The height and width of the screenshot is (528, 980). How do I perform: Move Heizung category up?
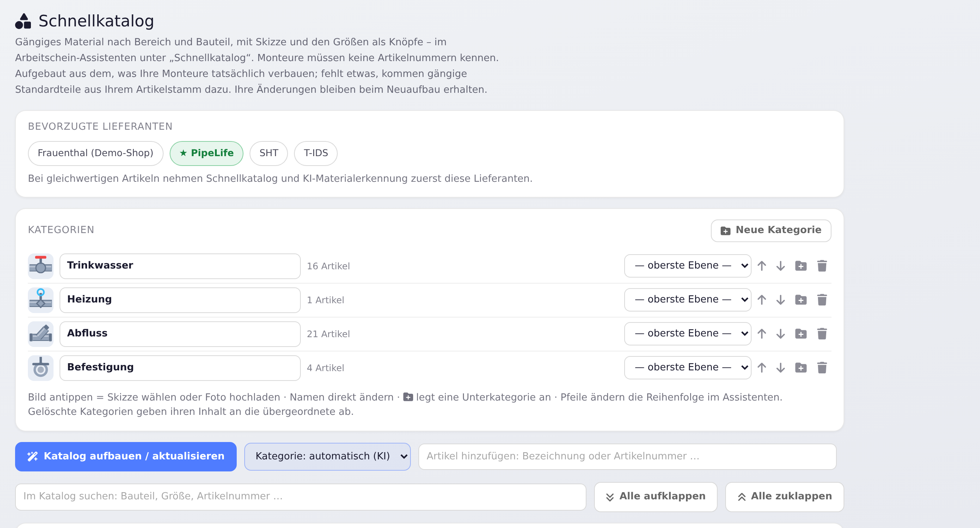pyautogui.click(x=762, y=299)
